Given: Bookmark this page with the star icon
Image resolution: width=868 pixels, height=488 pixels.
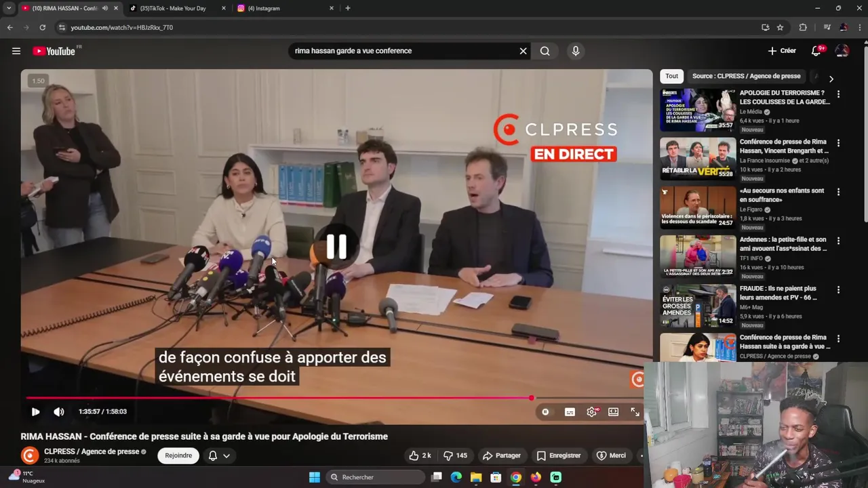Looking at the screenshot, I should 780,27.
